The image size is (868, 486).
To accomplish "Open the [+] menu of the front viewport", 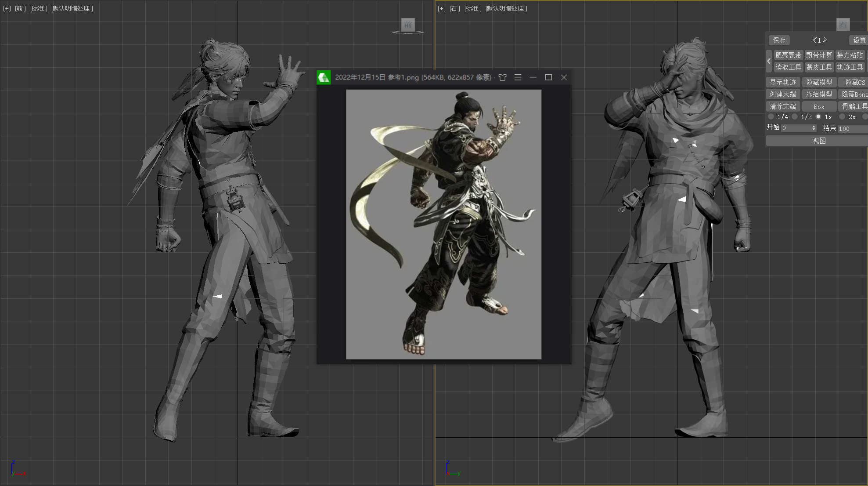I will 7,8.
